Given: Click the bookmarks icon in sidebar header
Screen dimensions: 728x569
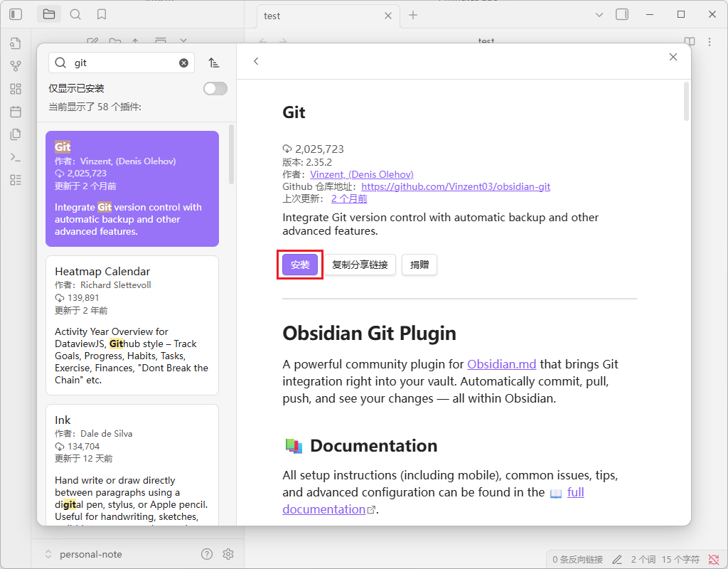Looking at the screenshot, I should click(102, 14).
